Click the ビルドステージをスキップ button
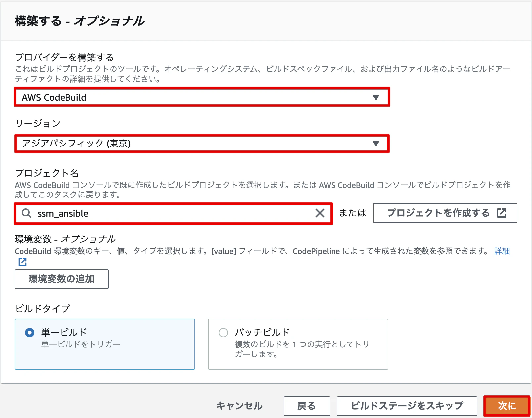The width and height of the screenshot is (532, 418). [x=407, y=406]
